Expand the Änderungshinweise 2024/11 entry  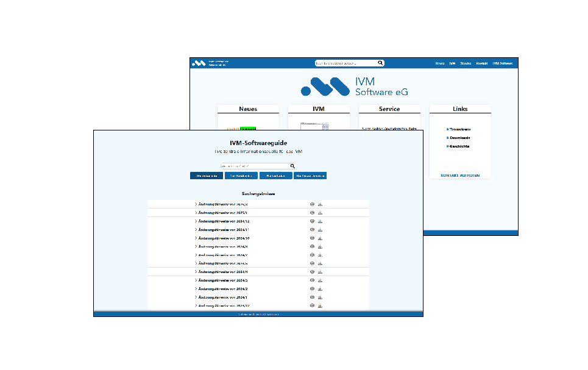pos(196,230)
